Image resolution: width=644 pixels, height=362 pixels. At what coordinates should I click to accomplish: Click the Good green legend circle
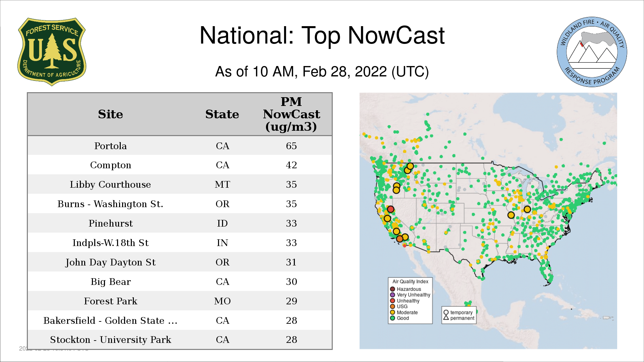tap(392, 318)
